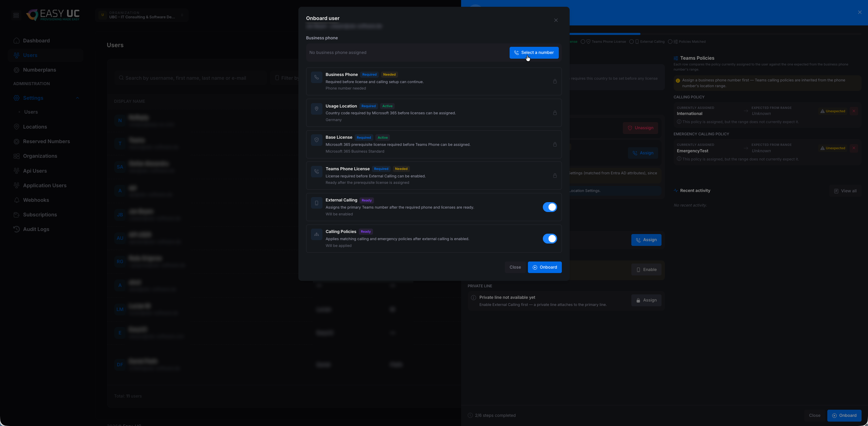Click the Enable button in side panel

pos(646,270)
